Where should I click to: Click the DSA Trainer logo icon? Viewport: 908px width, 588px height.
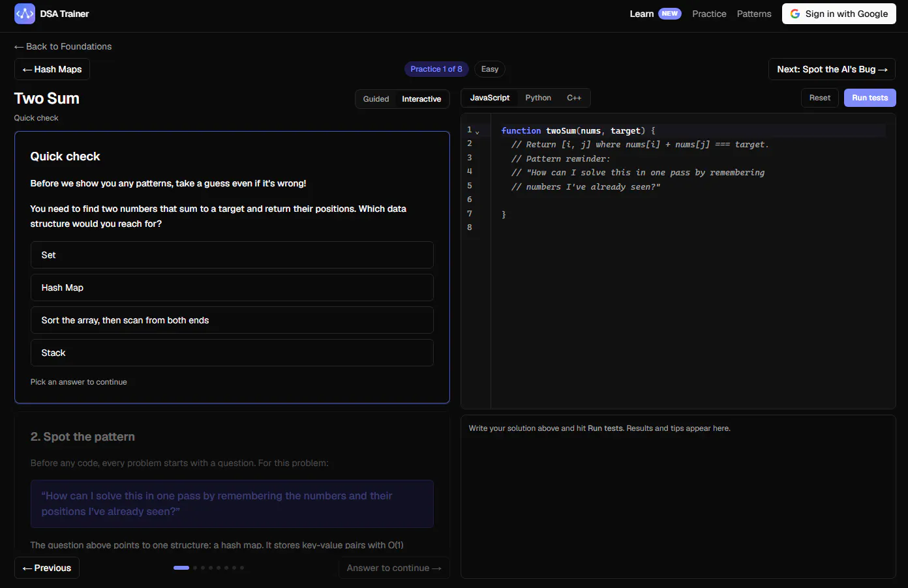tap(25, 14)
